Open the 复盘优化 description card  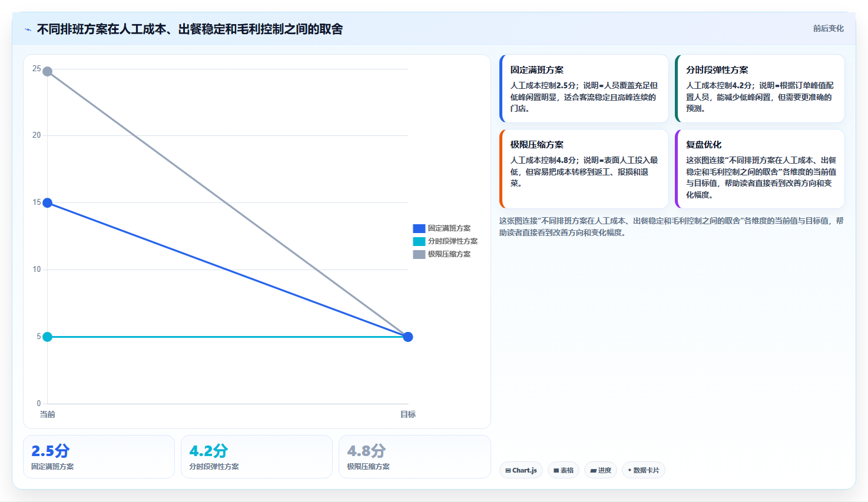tap(760, 169)
